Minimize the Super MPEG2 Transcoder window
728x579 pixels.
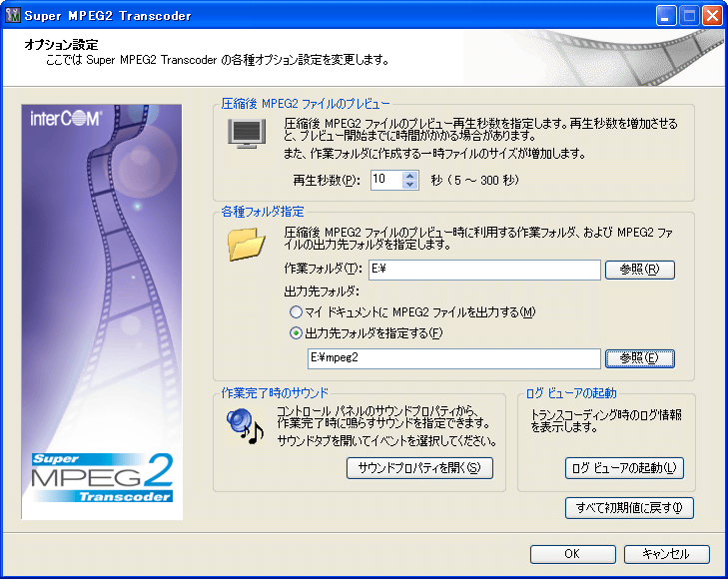[x=666, y=15]
